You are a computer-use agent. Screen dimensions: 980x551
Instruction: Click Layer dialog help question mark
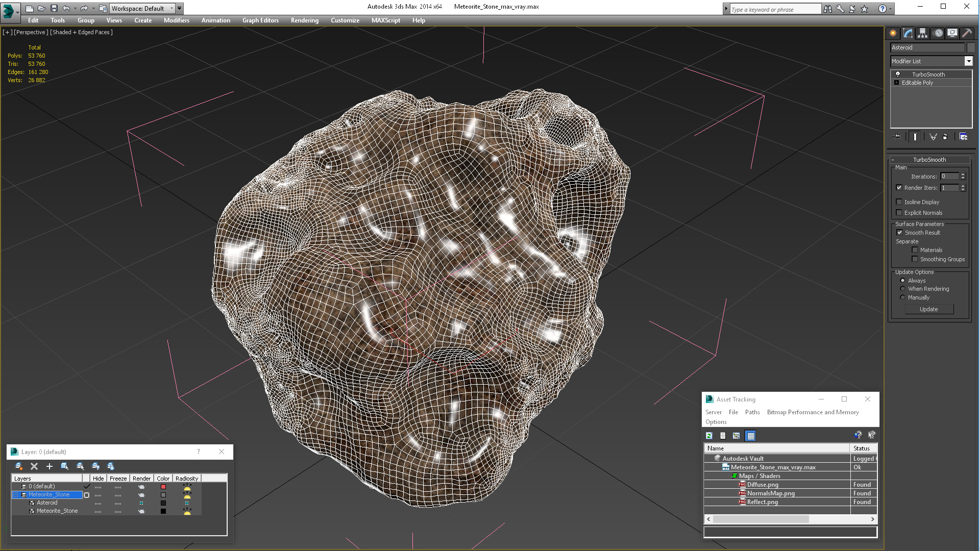click(199, 452)
